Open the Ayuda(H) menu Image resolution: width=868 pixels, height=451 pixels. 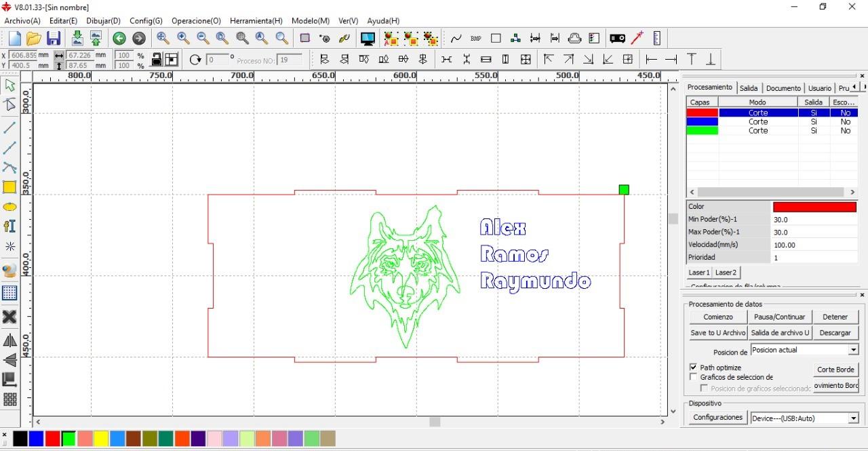383,21
